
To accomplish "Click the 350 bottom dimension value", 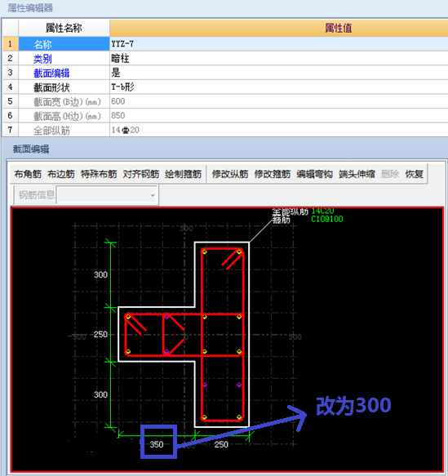I will pyautogui.click(x=157, y=444).
